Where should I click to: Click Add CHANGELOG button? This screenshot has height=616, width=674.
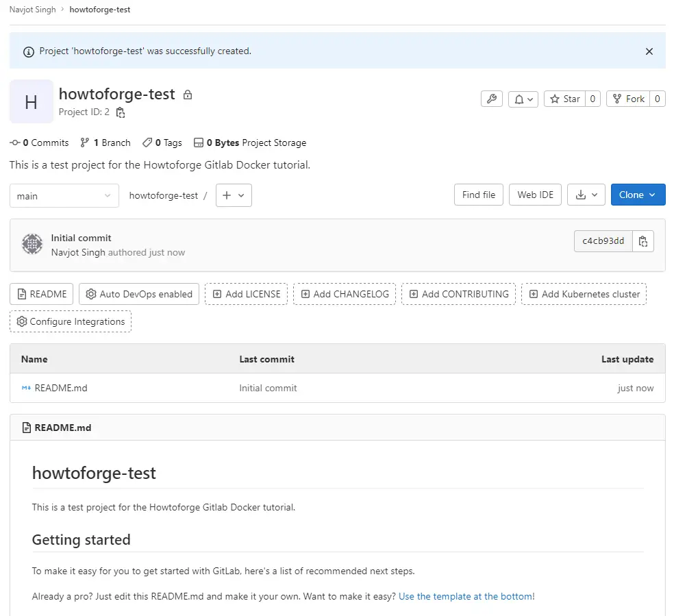[x=345, y=294]
